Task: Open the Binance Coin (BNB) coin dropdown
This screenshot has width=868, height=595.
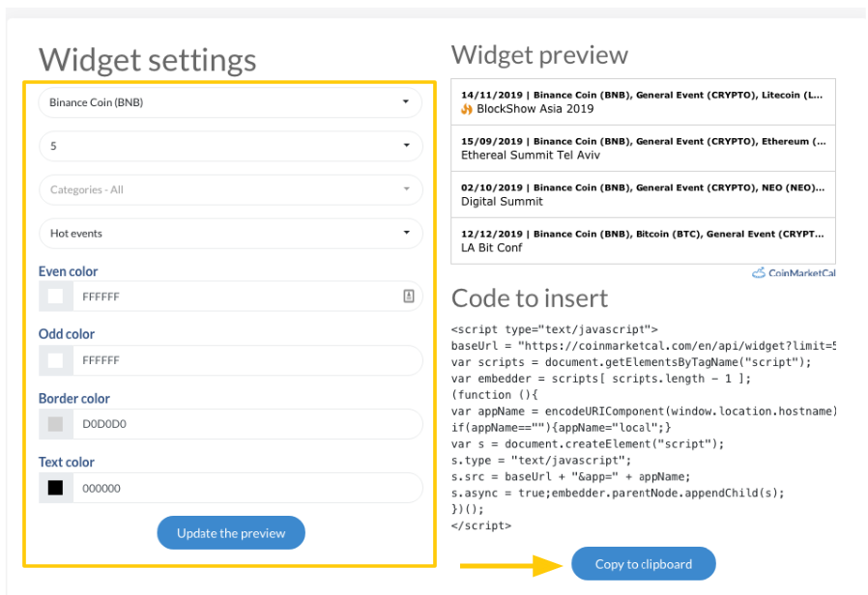Action: pos(230,102)
